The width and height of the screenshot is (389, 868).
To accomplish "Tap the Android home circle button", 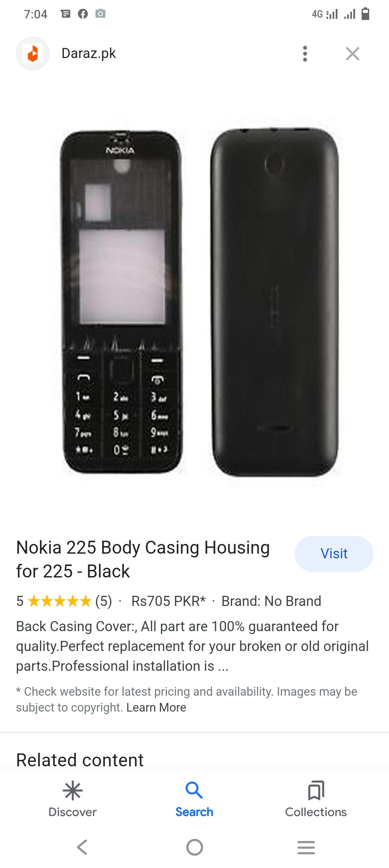I will click(194, 847).
